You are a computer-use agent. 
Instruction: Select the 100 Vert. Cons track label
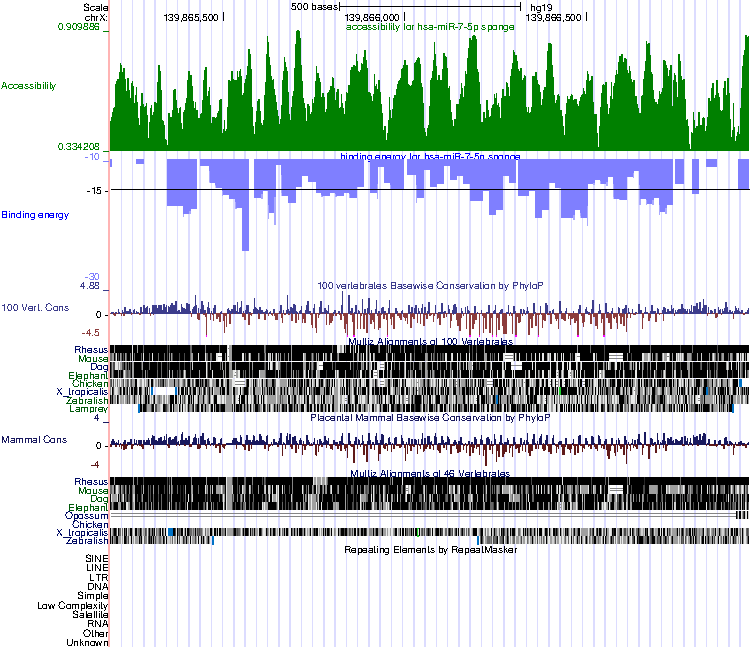[35, 307]
